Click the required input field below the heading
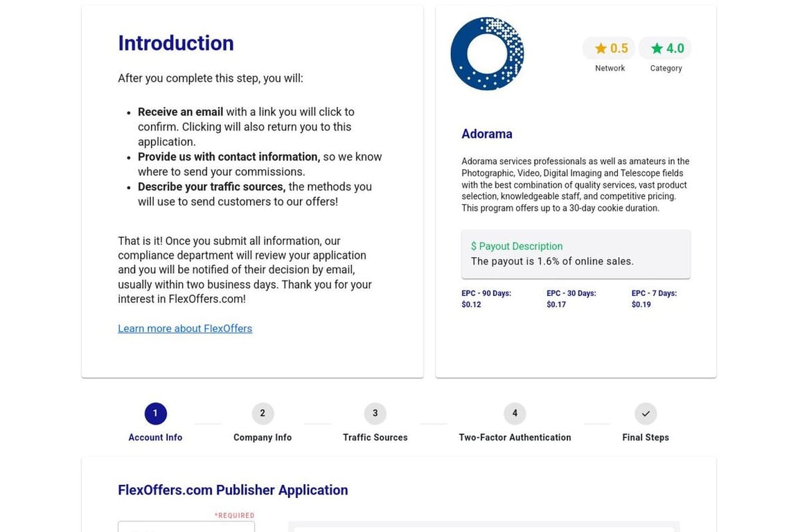Image resolution: width=798 pixels, height=532 pixels. tap(186, 526)
